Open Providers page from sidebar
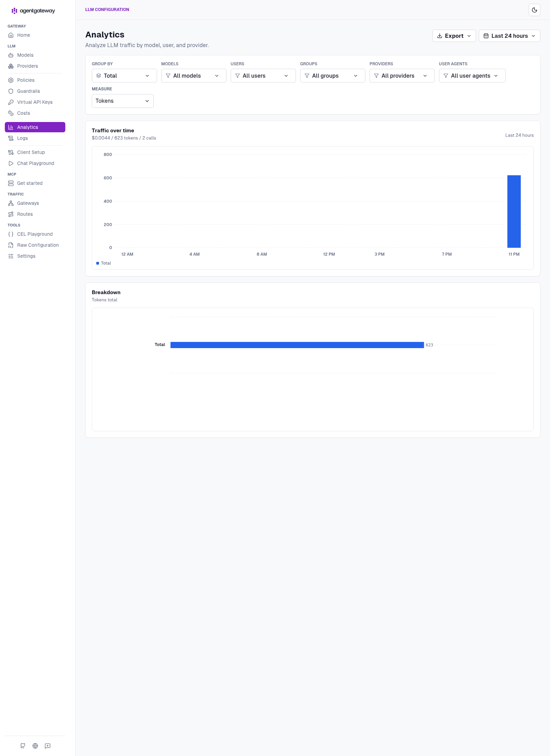Image resolution: width=550 pixels, height=756 pixels. pyautogui.click(x=35, y=66)
